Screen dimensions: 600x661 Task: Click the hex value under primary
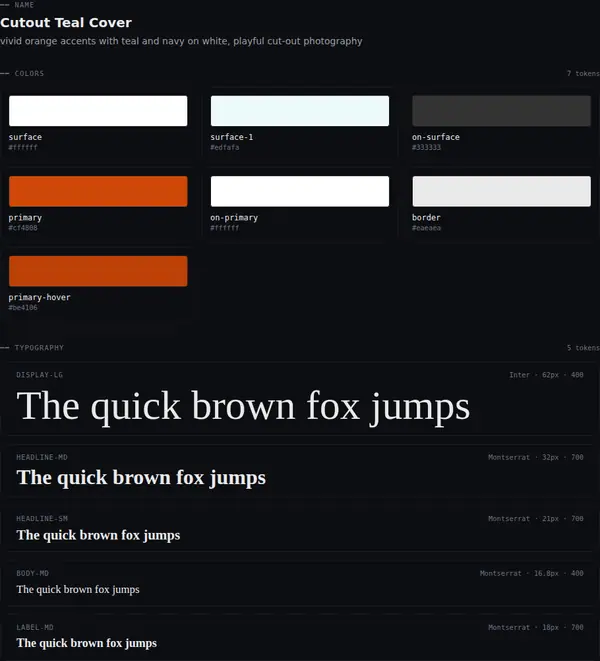(23, 228)
